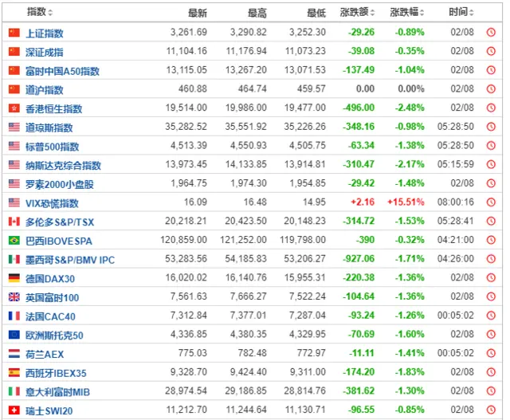Click the Hong Kong flag beside 香港恒生指数
This screenshot has width=510, height=420.
coord(14,108)
